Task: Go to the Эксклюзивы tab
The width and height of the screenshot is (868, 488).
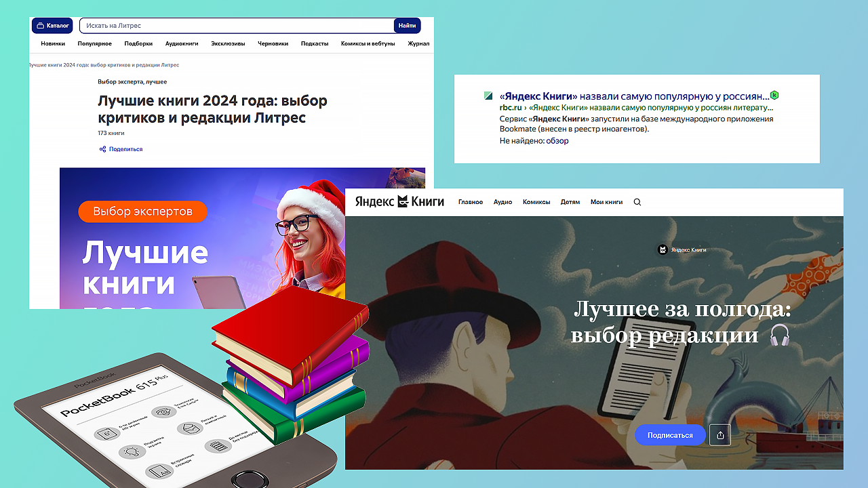Action: [x=228, y=43]
